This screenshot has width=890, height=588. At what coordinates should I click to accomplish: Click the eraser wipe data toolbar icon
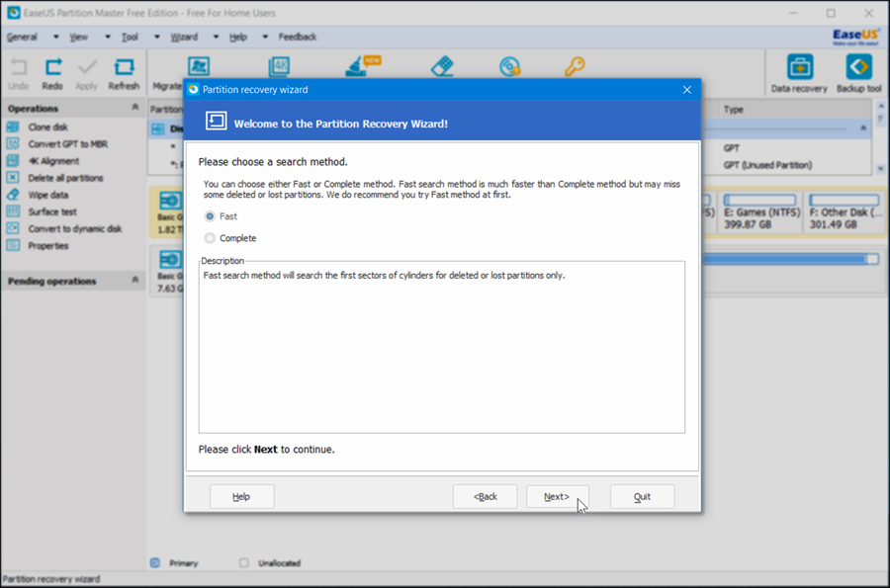pyautogui.click(x=442, y=66)
